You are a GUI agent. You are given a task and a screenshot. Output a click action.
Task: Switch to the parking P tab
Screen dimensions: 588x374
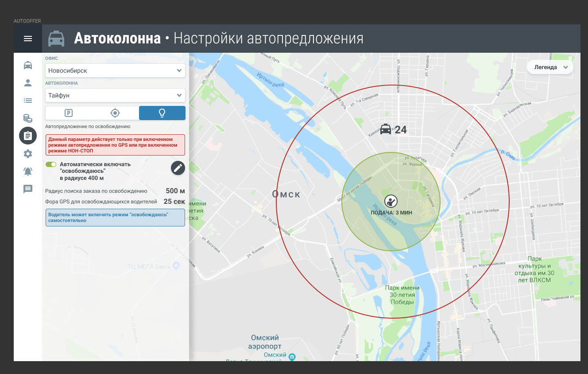tap(69, 113)
